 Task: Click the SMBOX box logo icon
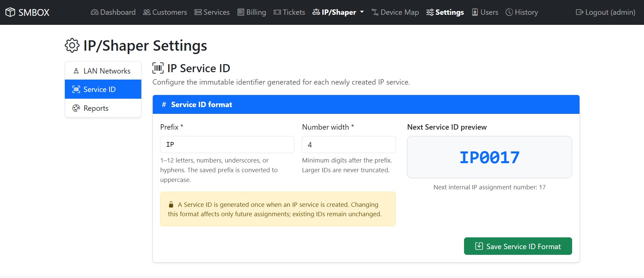[x=10, y=12]
